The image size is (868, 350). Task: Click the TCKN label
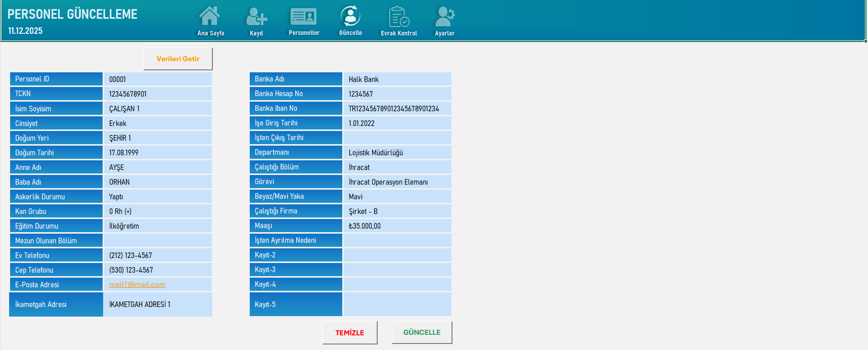click(x=56, y=94)
